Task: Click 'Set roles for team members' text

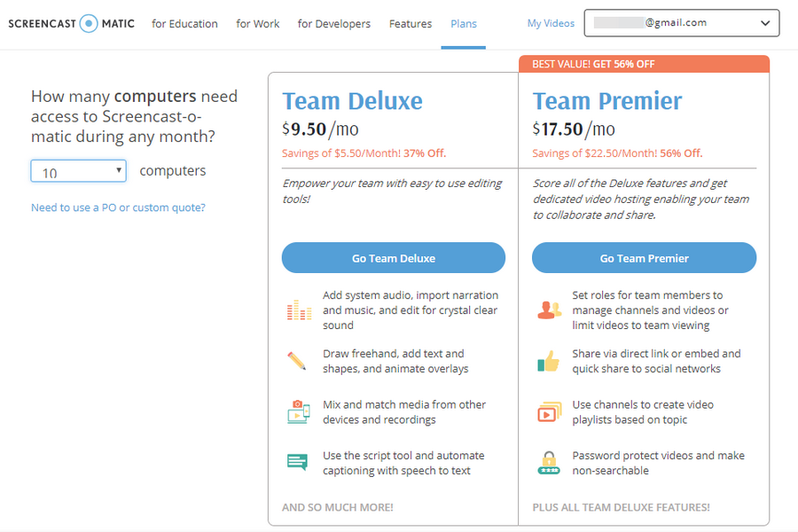Action: click(x=650, y=310)
